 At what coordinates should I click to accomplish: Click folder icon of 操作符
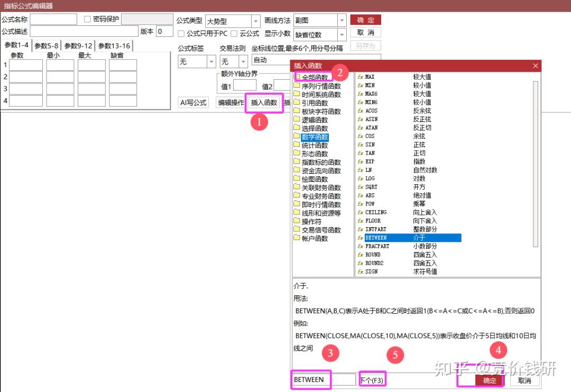coord(297,221)
